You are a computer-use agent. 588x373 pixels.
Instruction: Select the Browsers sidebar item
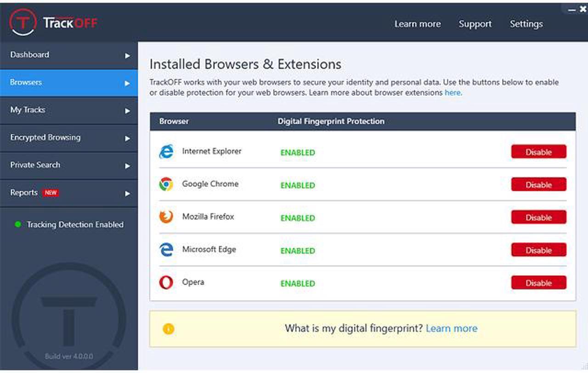(69, 83)
